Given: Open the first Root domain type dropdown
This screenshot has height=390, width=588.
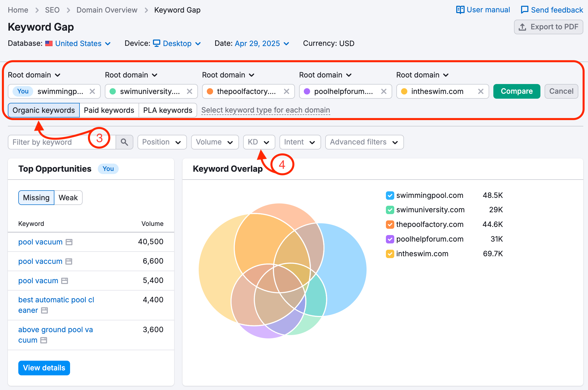Looking at the screenshot, I should coord(34,75).
